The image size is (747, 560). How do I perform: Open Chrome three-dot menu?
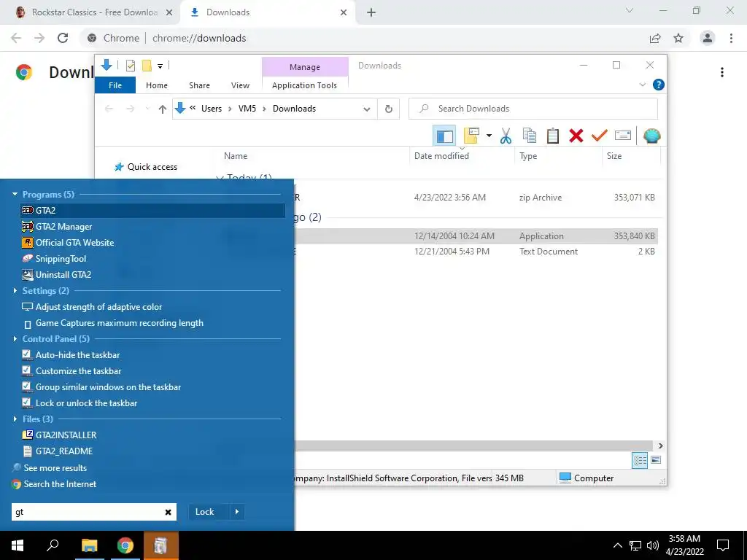coord(731,38)
